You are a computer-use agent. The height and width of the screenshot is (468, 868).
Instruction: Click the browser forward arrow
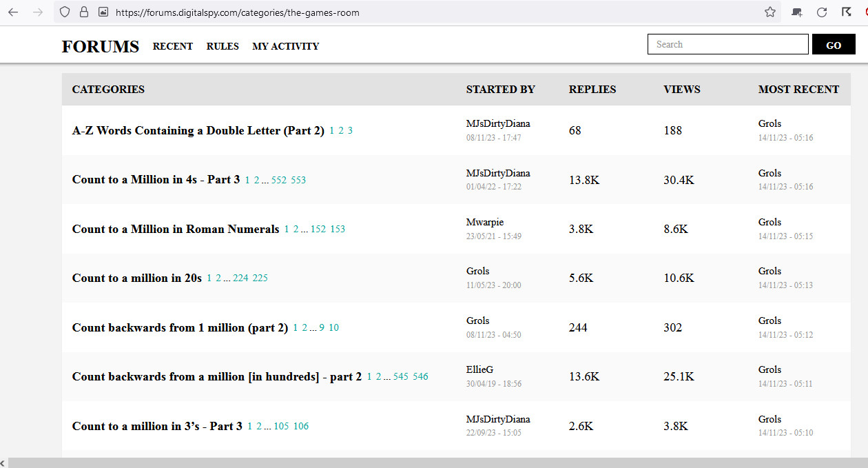38,12
